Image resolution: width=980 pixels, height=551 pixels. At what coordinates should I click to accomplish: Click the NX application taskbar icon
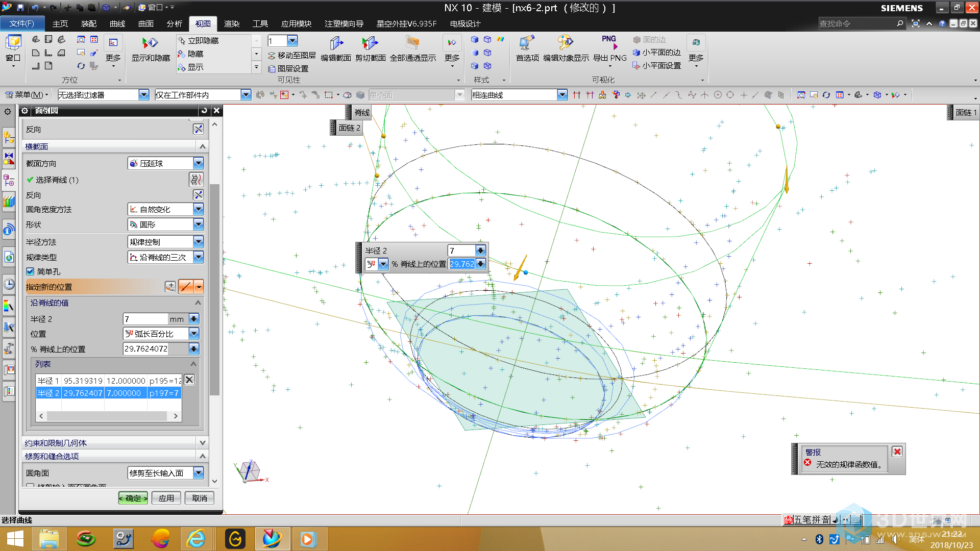coord(272,539)
